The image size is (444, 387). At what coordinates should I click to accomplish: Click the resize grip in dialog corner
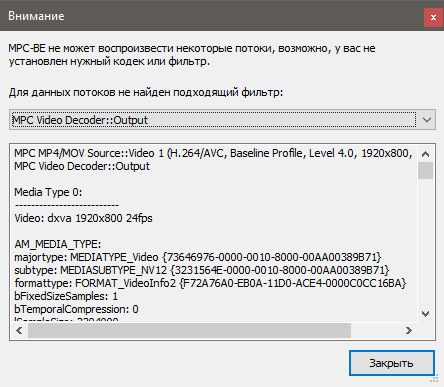pyautogui.click(x=434, y=379)
